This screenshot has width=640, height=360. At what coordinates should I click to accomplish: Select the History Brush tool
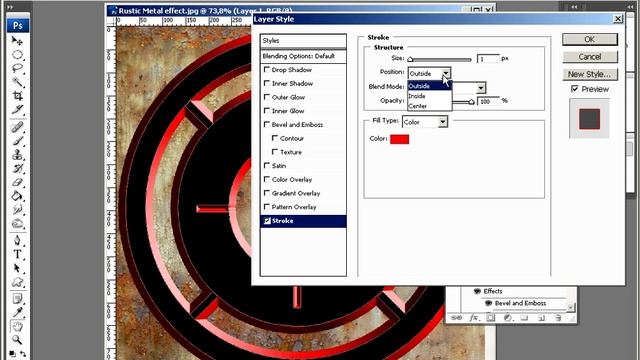pyautogui.click(x=17, y=169)
